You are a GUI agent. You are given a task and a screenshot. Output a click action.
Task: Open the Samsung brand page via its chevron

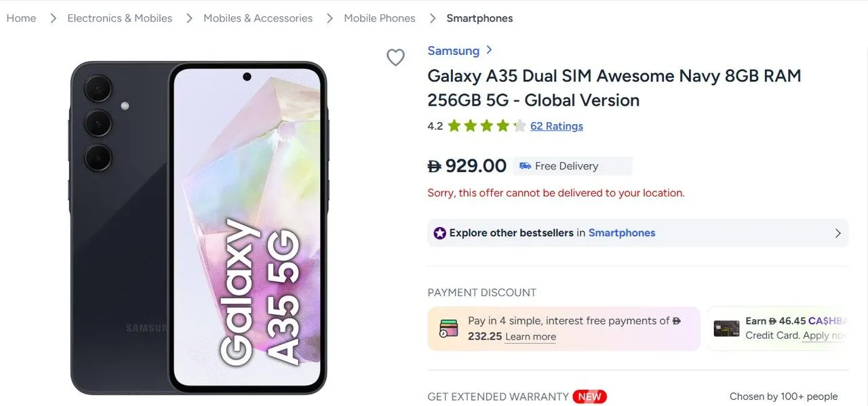(x=490, y=50)
